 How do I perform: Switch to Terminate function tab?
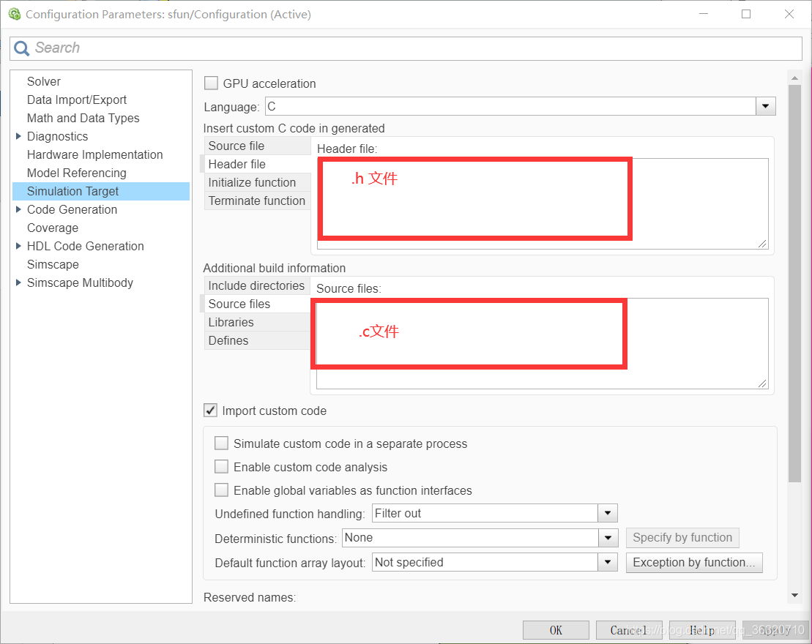(258, 201)
